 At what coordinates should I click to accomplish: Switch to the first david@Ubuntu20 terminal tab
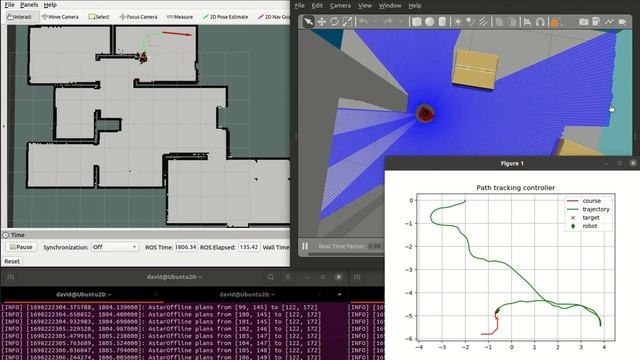[83, 294]
